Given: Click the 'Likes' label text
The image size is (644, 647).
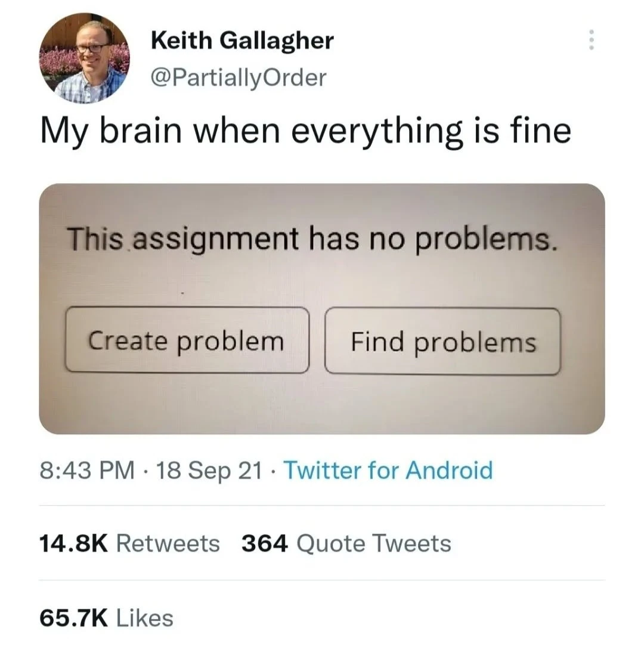Looking at the screenshot, I should (145, 618).
